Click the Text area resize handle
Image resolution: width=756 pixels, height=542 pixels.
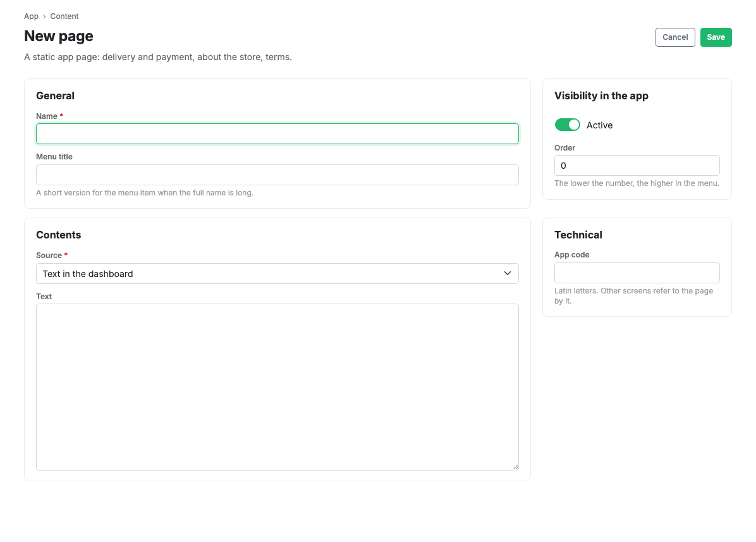coord(515,467)
